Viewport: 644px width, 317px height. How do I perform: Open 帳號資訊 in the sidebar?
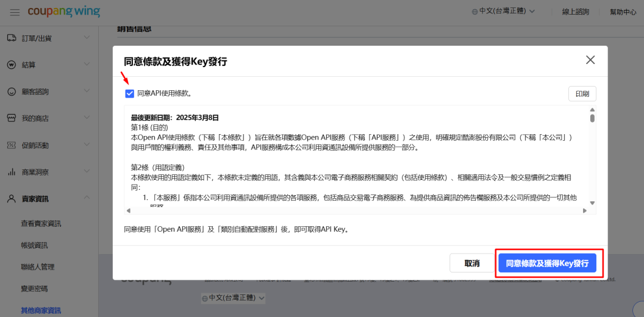[x=34, y=245]
